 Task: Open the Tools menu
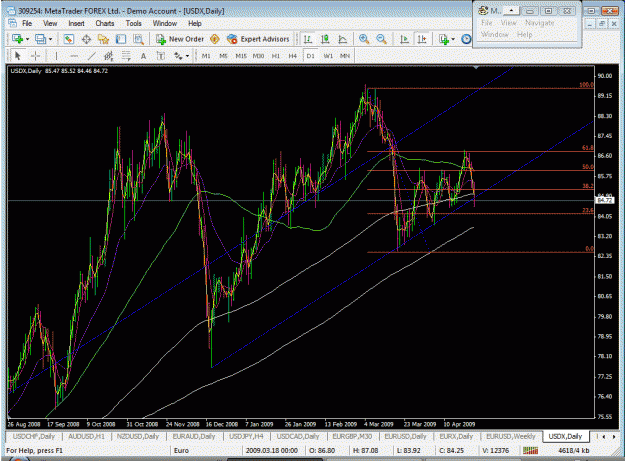click(x=134, y=23)
